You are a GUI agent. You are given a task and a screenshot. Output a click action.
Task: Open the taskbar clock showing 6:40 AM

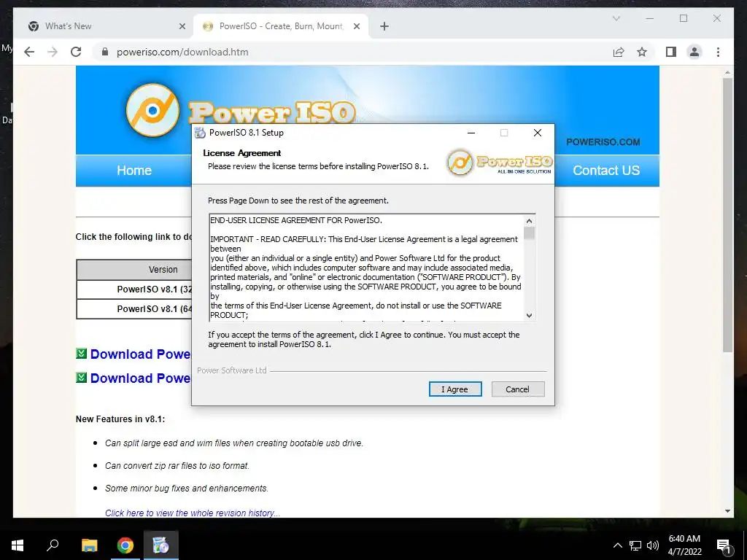[684, 545]
